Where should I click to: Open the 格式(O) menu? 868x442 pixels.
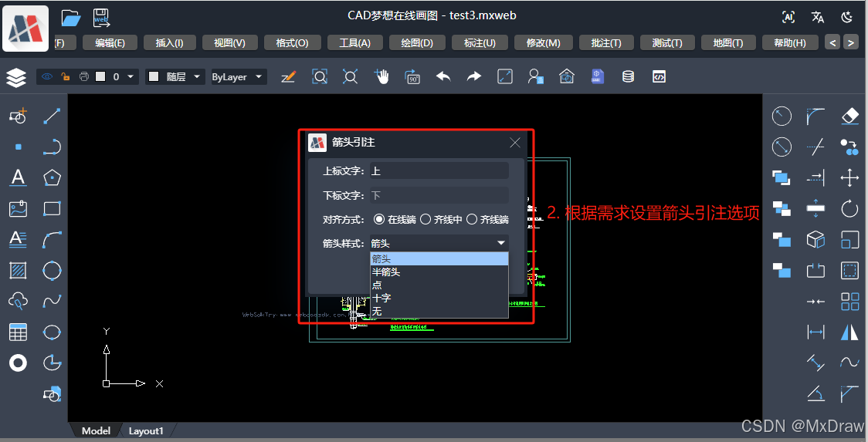(x=292, y=42)
